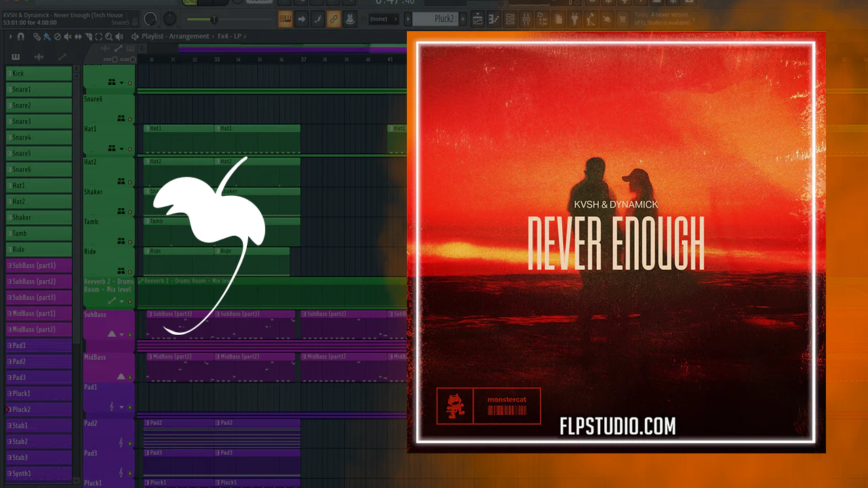Screen dimensions: 868x488
Task: Click the arrow left of Pluck2 selector
Action: pos(408,19)
